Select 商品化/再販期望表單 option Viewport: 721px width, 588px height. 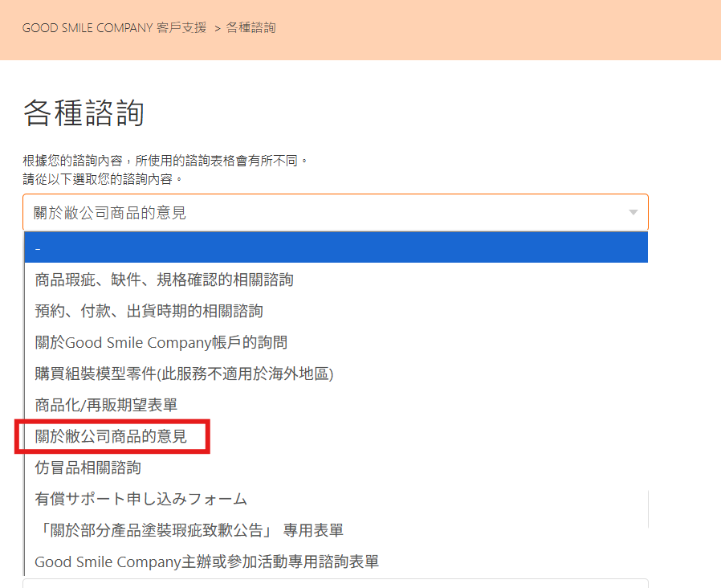click(x=106, y=405)
